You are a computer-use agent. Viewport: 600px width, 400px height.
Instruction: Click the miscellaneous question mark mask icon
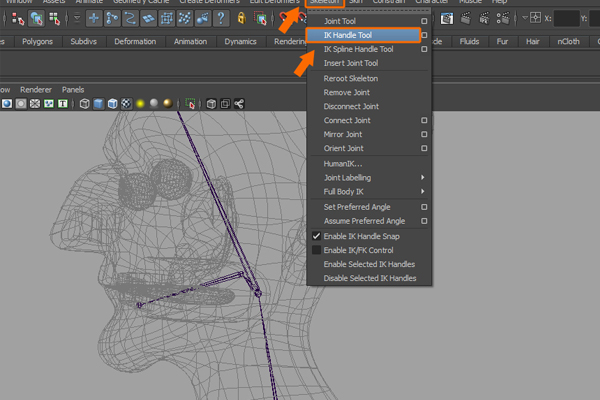[x=221, y=18]
